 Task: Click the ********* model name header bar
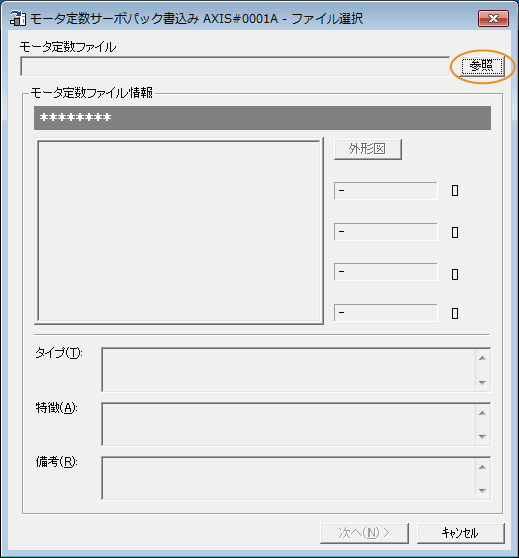tap(262, 118)
